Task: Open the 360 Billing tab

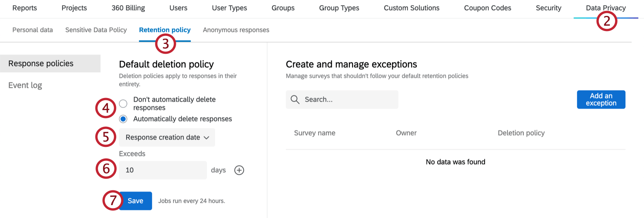Action: click(x=128, y=8)
